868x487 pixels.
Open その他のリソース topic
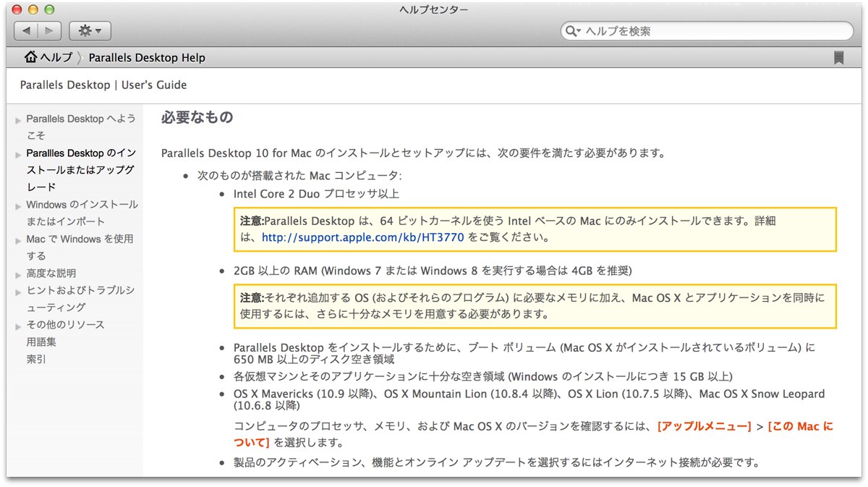65,325
